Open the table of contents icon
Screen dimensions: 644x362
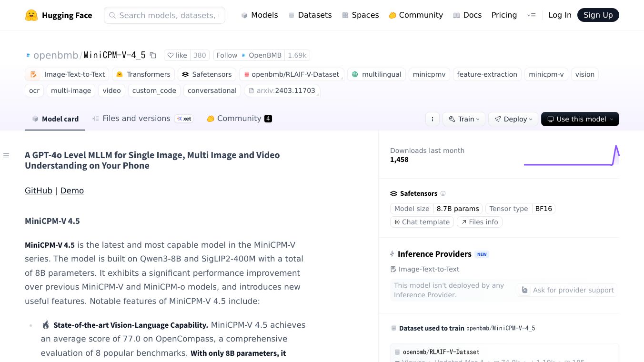pyautogui.click(x=6, y=155)
